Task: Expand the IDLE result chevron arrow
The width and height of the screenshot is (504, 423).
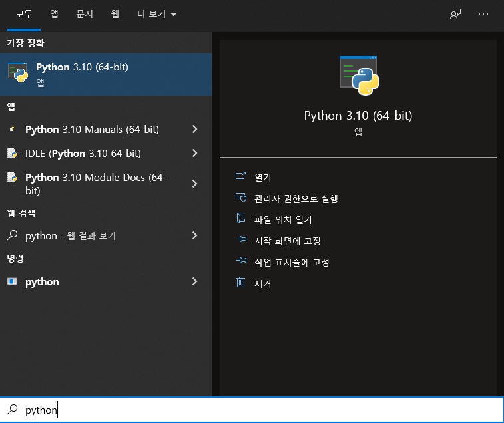Action: [x=194, y=153]
